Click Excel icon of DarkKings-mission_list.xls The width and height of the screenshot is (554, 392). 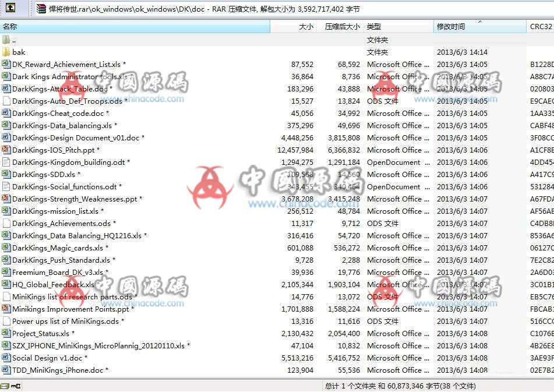[6, 211]
